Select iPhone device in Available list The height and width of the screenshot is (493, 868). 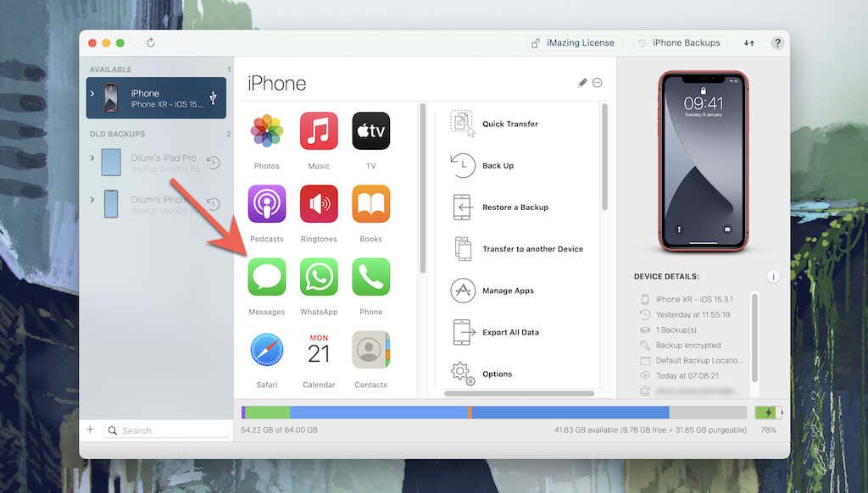pos(156,98)
